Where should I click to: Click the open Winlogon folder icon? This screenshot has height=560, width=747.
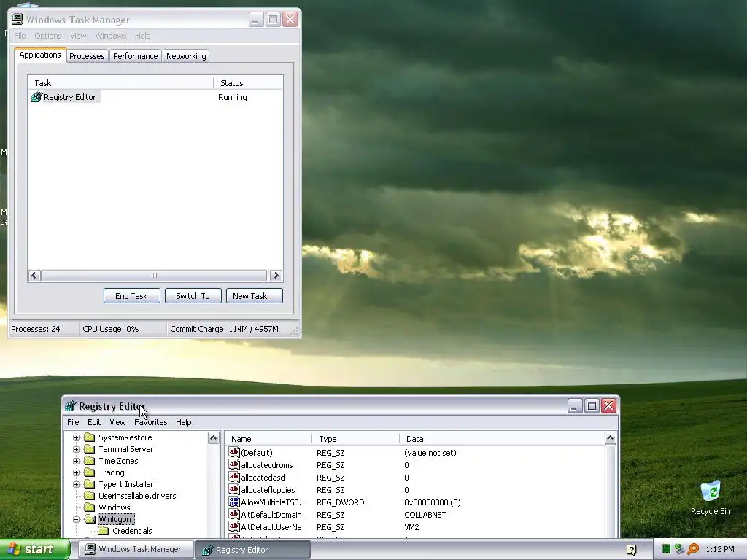pos(90,519)
